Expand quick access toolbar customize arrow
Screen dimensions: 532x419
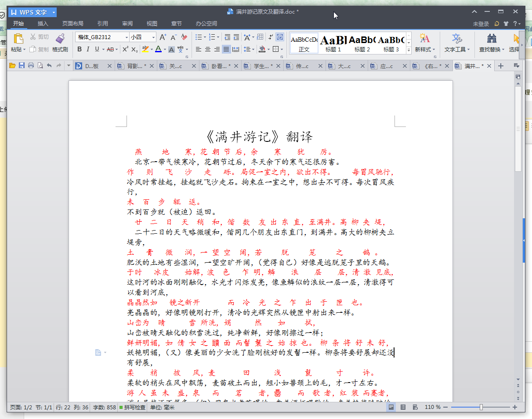point(69,66)
